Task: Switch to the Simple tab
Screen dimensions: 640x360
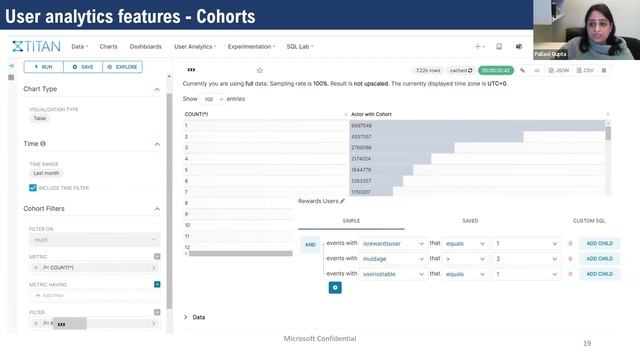Action: (351, 221)
